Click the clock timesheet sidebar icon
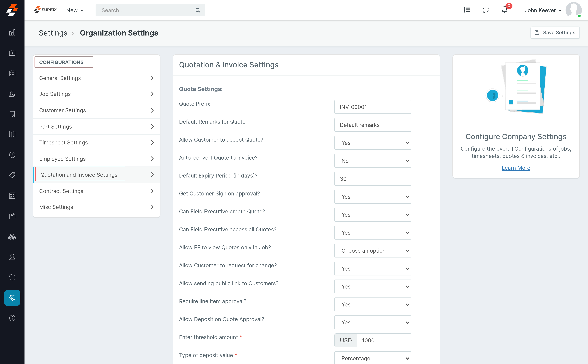This screenshot has height=364, width=588. [x=12, y=155]
